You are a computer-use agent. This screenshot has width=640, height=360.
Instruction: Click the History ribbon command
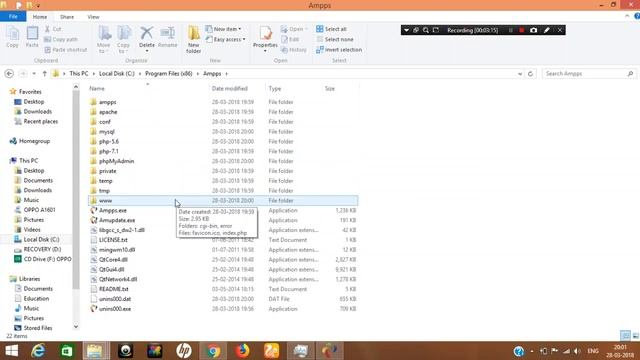click(x=293, y=49)
